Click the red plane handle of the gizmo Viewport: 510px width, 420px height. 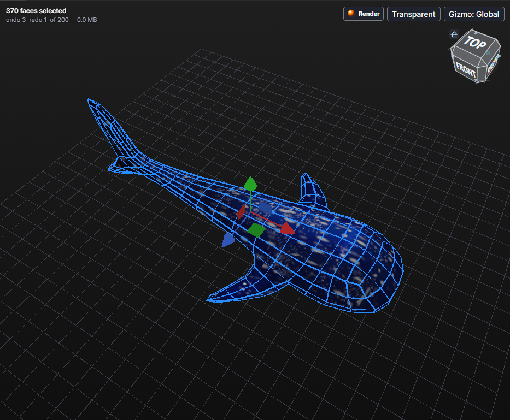tap(242, 212)
